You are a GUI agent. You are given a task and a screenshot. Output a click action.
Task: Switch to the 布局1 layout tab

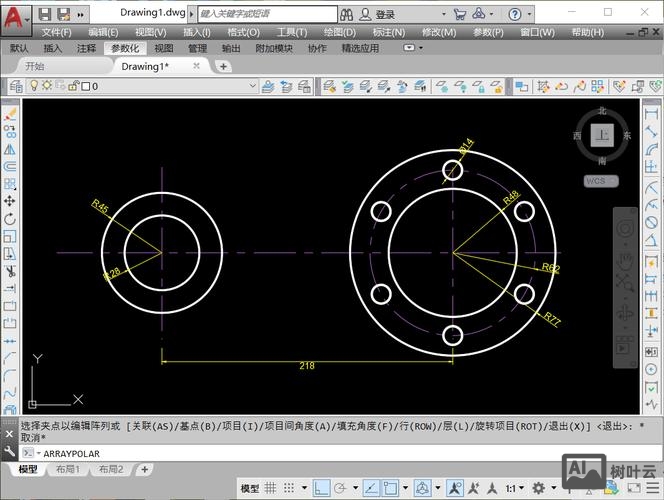[x=67, y=469]
